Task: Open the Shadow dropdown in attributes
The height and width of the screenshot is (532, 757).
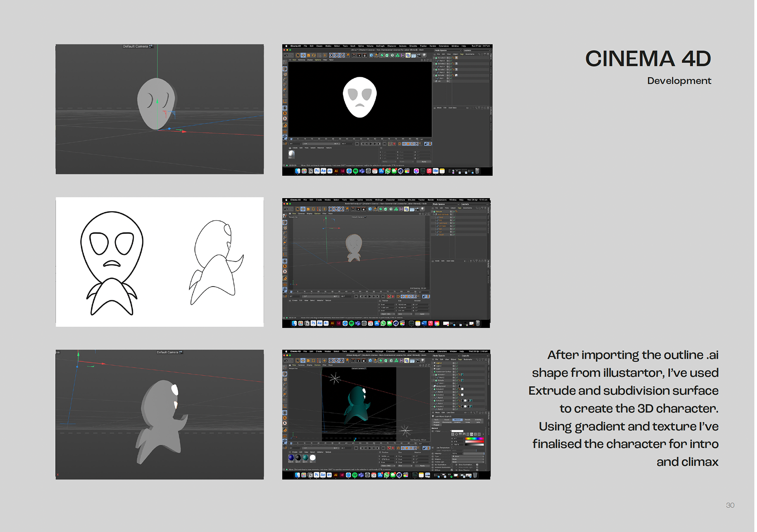Action: [468, 459]
